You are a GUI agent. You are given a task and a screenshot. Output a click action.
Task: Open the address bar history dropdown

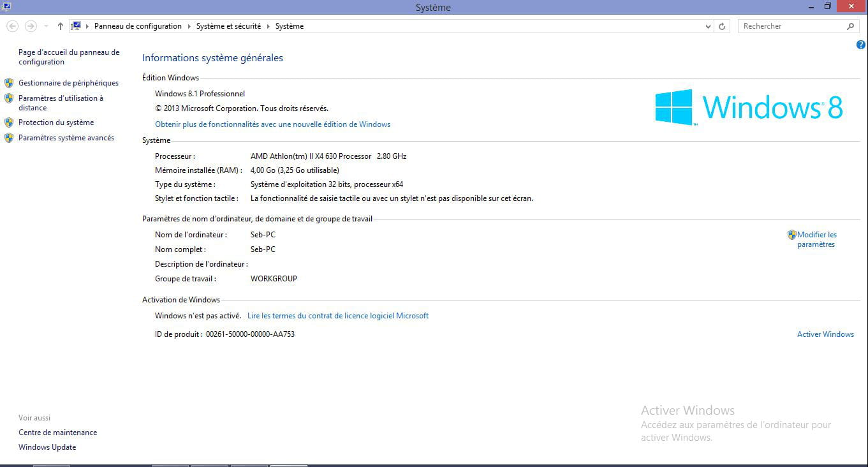[708, 26]
